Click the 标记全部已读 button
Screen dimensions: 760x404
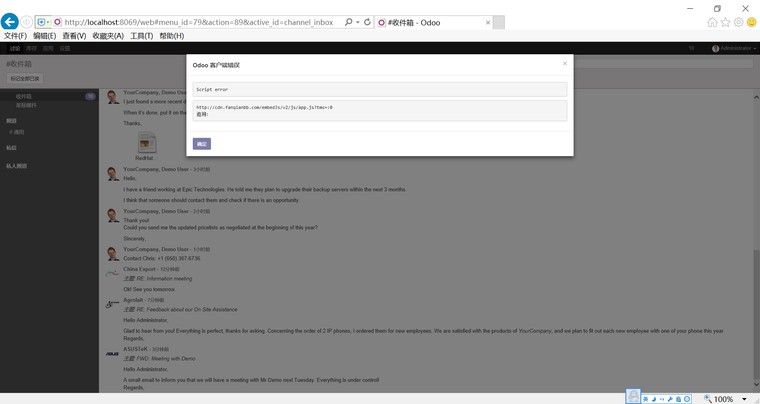coord(25,78)
